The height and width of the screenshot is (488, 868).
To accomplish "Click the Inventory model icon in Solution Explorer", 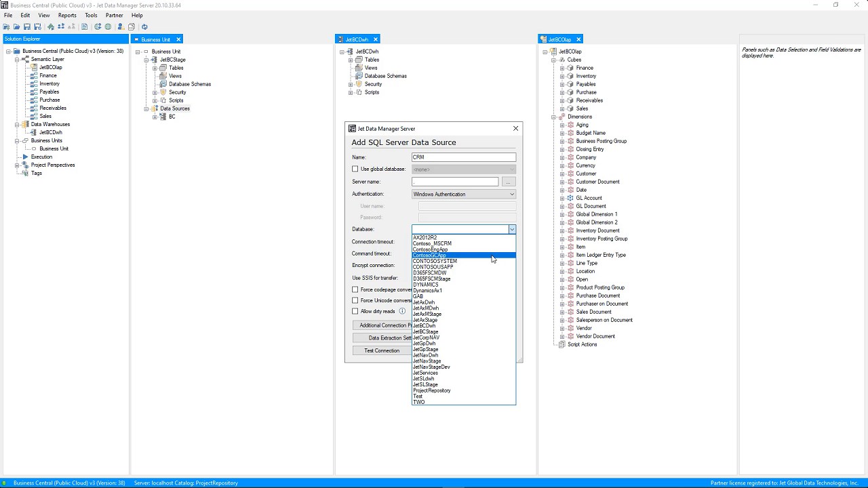I will [x=34, y=83].
